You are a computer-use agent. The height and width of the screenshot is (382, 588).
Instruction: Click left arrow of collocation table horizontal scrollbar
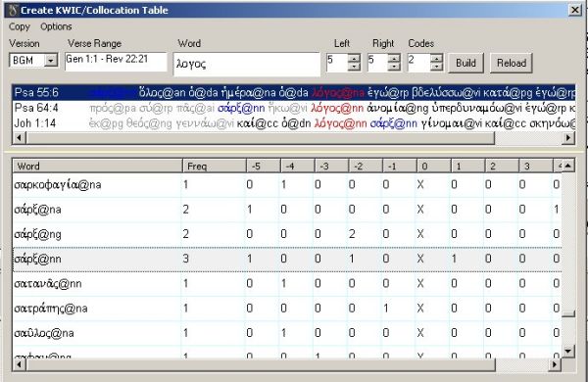click(20, 364)
